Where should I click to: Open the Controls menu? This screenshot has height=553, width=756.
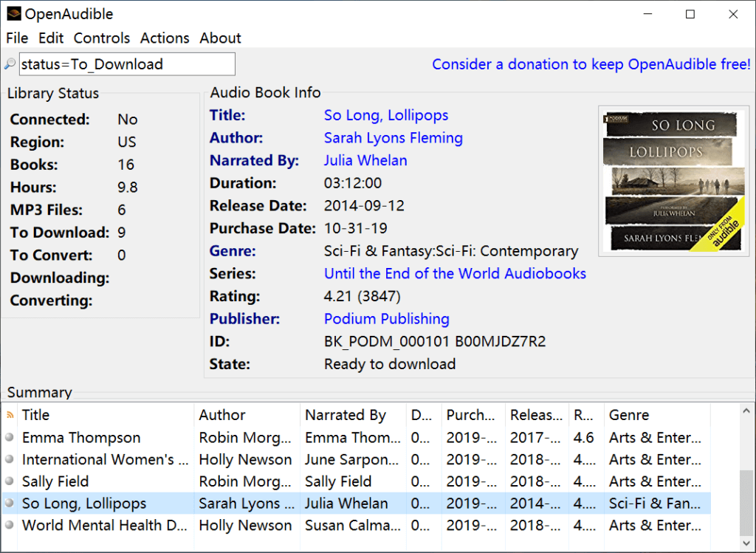[102, 38]
